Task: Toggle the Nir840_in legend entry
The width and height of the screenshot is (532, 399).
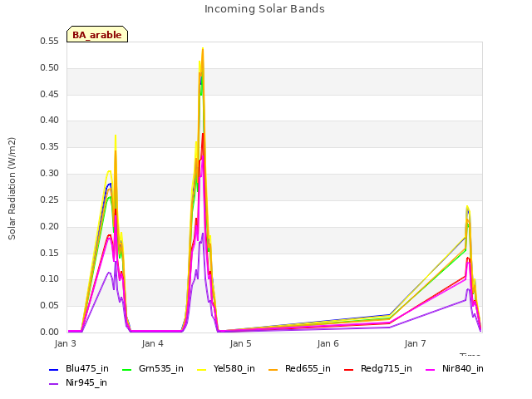Action: (x=455, y=368)
